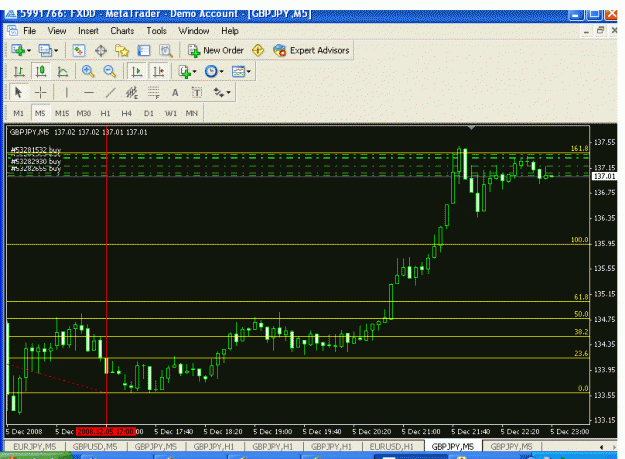Click the Fibonacci 100.0 level label
The image size is (625, 459).
(x=579, y=239)
